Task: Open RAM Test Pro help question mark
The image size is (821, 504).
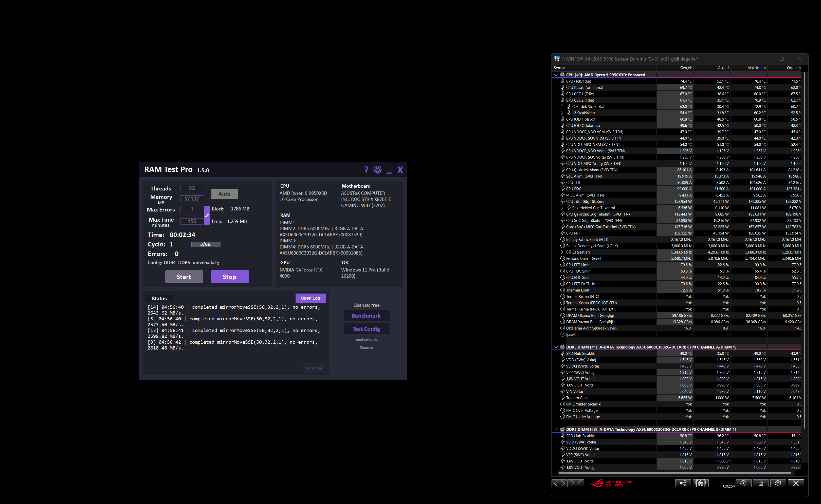Action: (x=366, y=170)
